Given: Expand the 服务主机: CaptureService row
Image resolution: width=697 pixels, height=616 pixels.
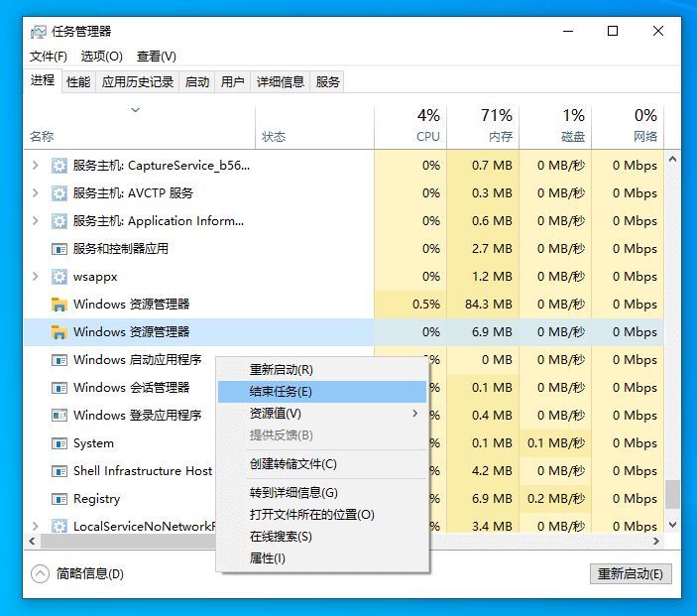Looking at the screenshot, I should (x=36, y=166).
